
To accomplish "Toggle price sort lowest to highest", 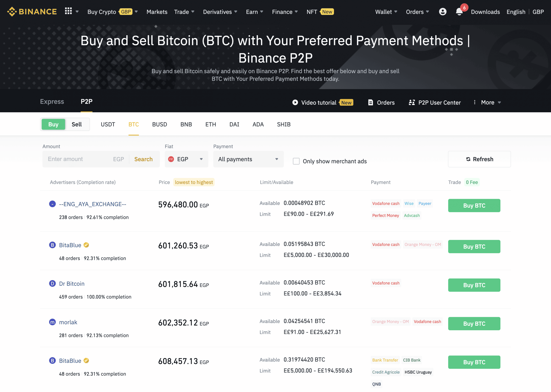I will [x=194, y=182].
